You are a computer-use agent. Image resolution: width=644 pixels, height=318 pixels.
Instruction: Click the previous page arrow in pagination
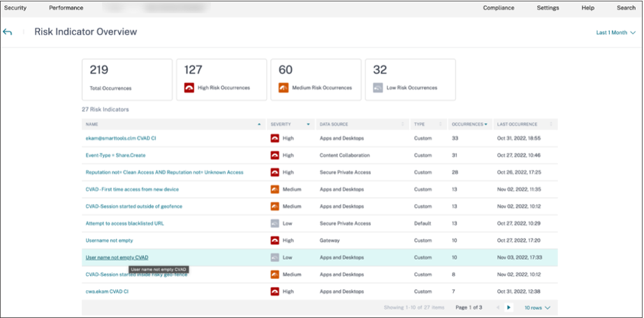(x=497, y=308)
